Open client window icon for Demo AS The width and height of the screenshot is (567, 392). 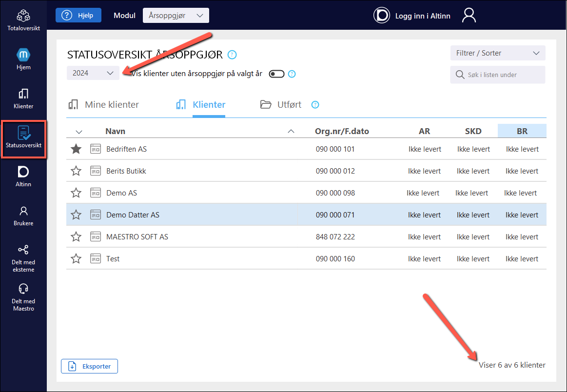[96, 193]
